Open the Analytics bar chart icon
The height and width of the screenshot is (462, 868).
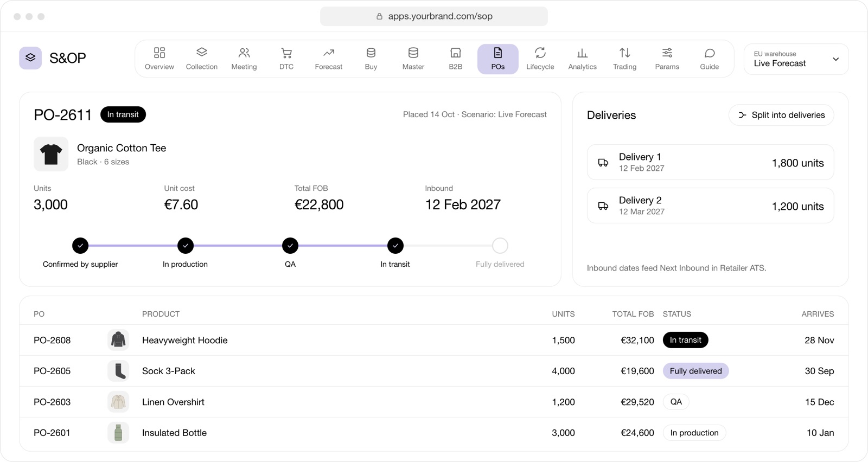pyautogui.click(x=583, y=53)
